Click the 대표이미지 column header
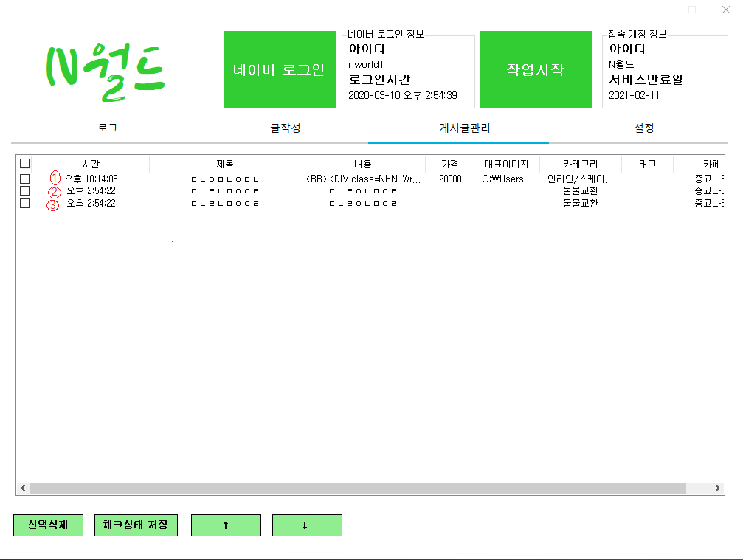 [x=507, y=164]
